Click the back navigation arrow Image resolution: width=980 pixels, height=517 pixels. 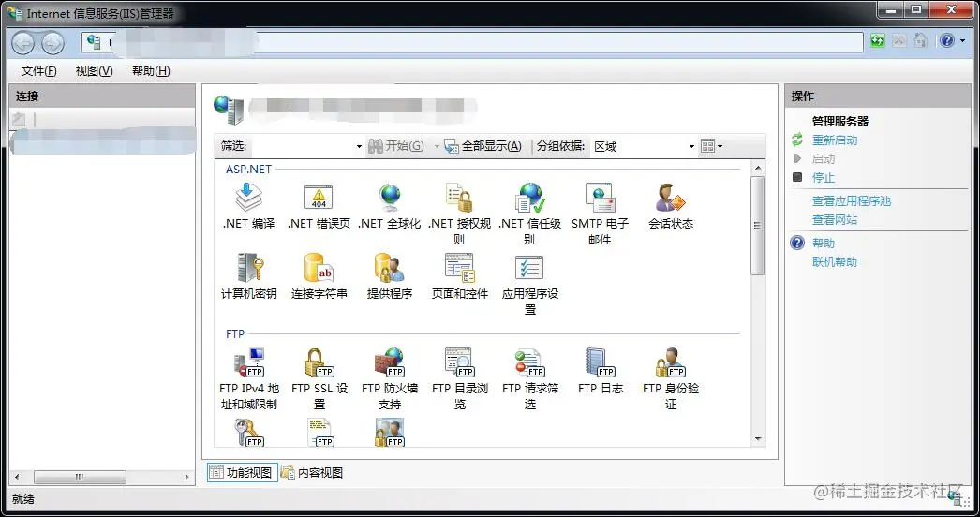pyautogui.click(x=23, y=42)
